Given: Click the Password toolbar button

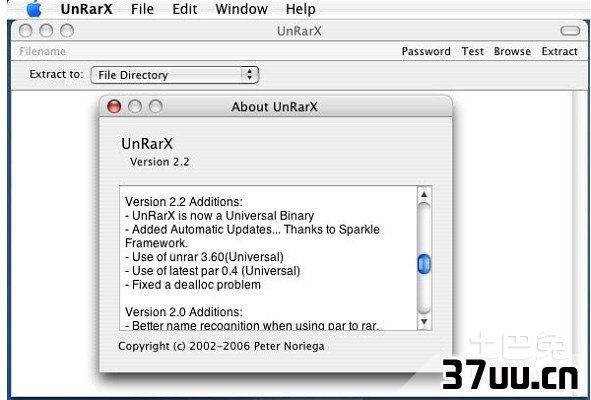Looking at the screenshot, I should [x=426, y=51].
